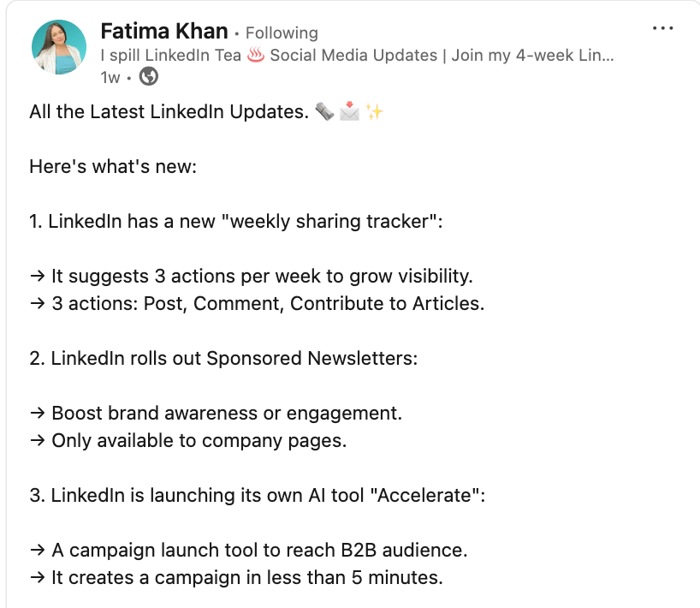Open the Fatima Khan name link
700x608 pixels.
coord(164,32)
